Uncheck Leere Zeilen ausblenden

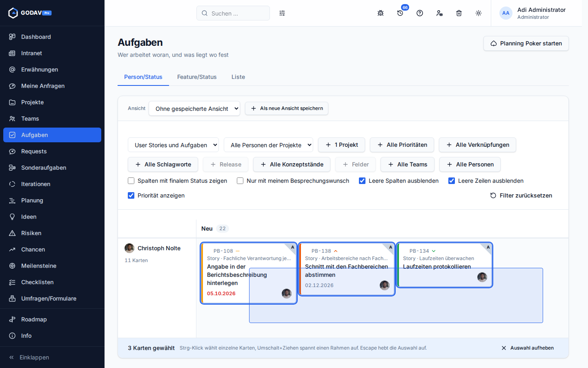[452, 181]
